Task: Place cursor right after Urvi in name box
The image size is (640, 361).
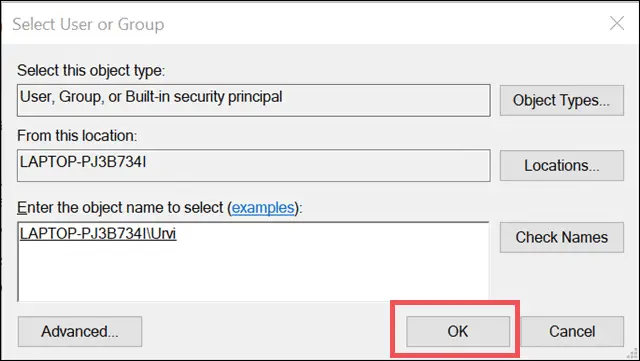Action: [x=178, y=234]
